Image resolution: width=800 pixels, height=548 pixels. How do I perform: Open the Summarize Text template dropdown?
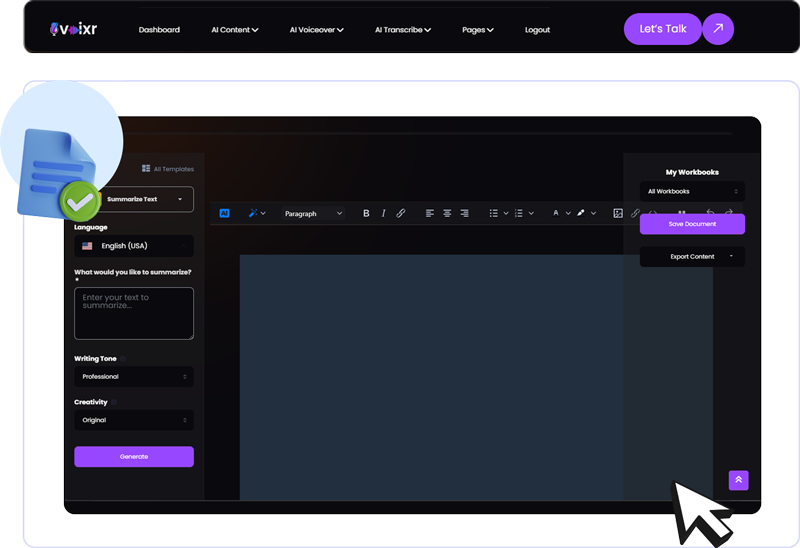(145, 199)
